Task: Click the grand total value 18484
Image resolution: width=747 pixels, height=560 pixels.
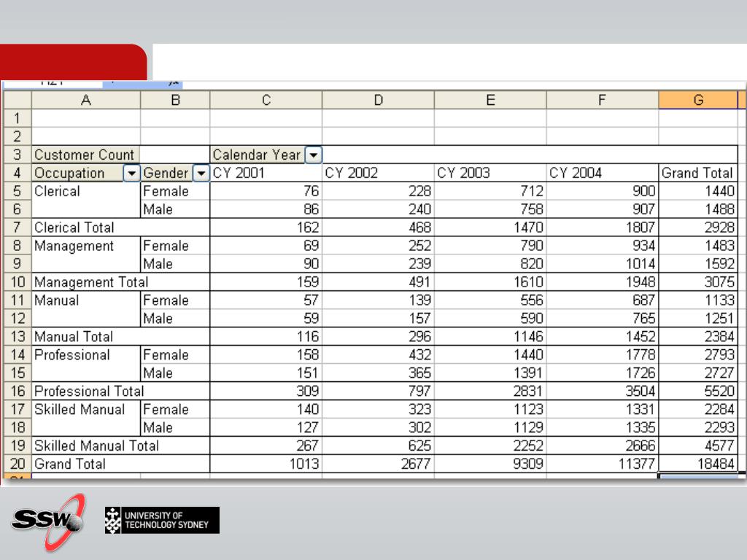Action: pyautogui.click(x=698, y=464)
